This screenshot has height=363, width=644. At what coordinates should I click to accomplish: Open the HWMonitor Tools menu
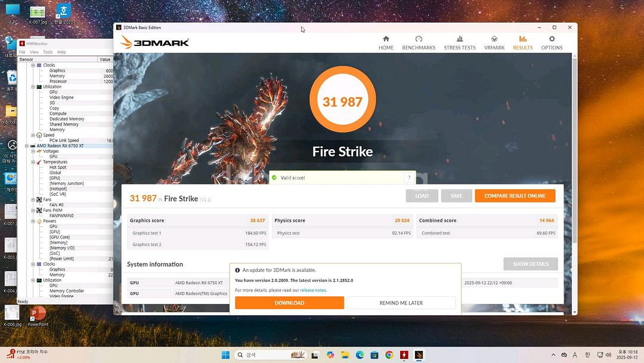(48, 52)
